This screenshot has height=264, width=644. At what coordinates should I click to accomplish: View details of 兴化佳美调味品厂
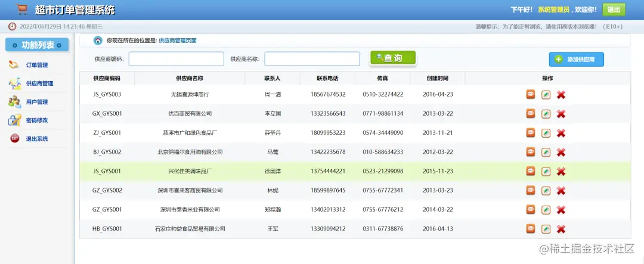531,171
